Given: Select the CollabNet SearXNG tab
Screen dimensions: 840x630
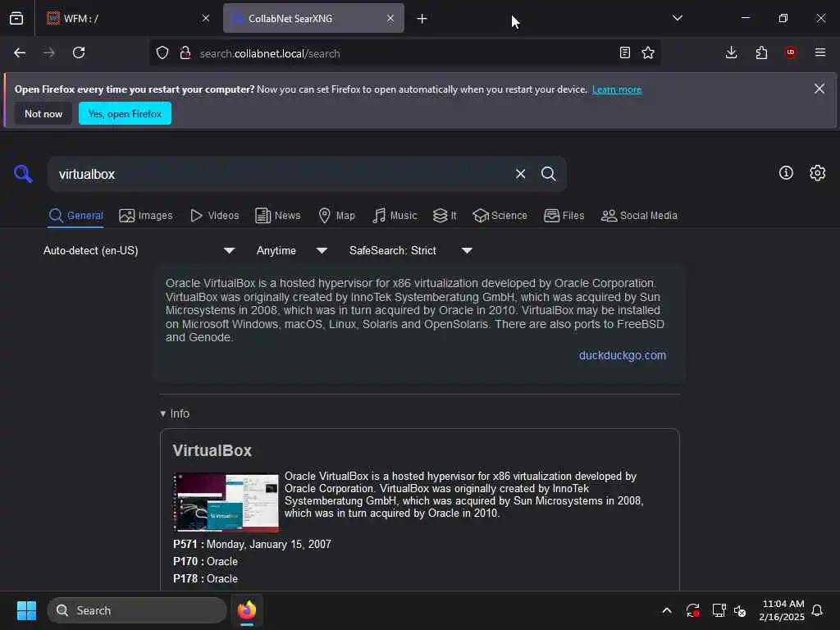Looking at the screenshot, I should (313, 18).
